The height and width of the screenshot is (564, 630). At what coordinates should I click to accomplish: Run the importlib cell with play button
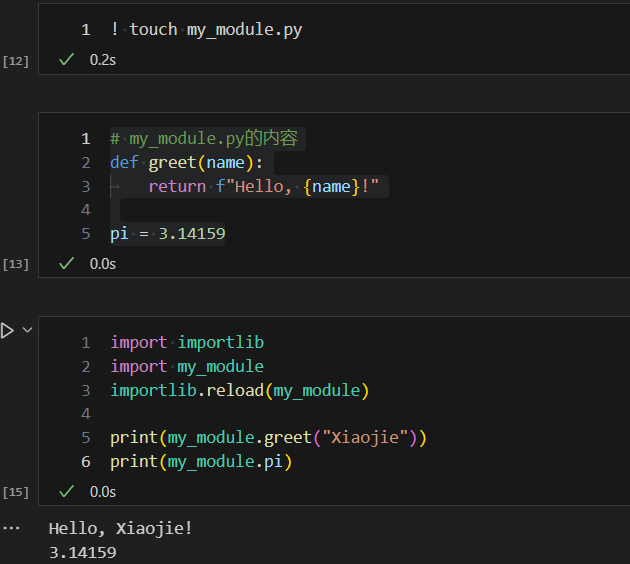click(x=7, y=331)
